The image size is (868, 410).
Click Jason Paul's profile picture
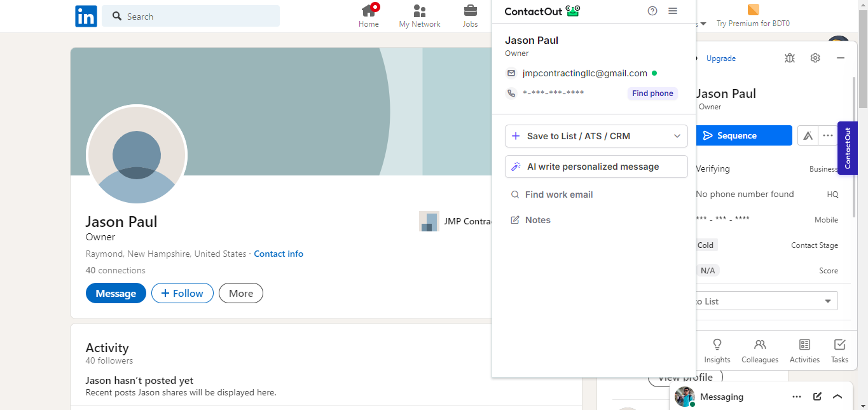click(137, 155)
